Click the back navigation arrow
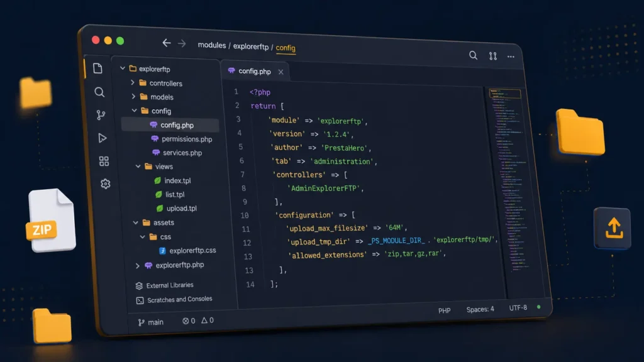 pos(166,43)
